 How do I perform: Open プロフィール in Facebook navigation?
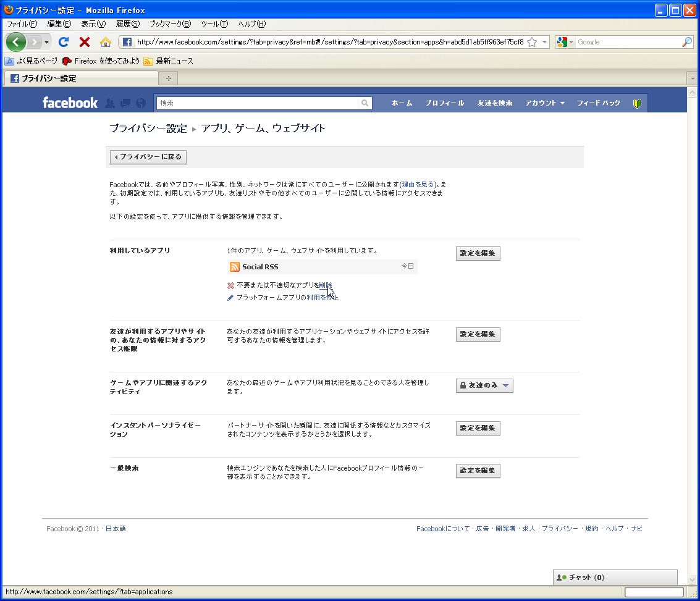pos(444,103)
